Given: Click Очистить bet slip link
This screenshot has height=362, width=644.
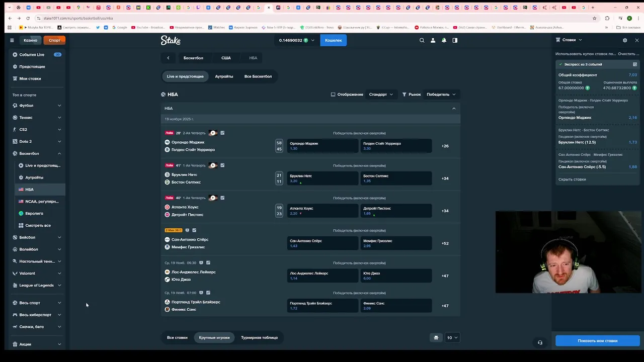Looking at the screenshot, I should 628,54.
